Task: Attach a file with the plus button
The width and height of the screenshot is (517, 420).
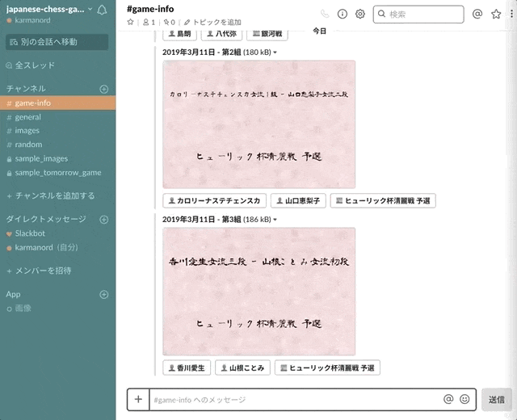Action: pos(138,400)
